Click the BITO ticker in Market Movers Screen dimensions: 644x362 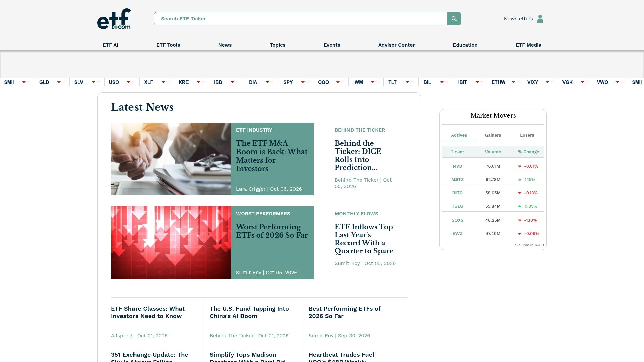[457, 193]
